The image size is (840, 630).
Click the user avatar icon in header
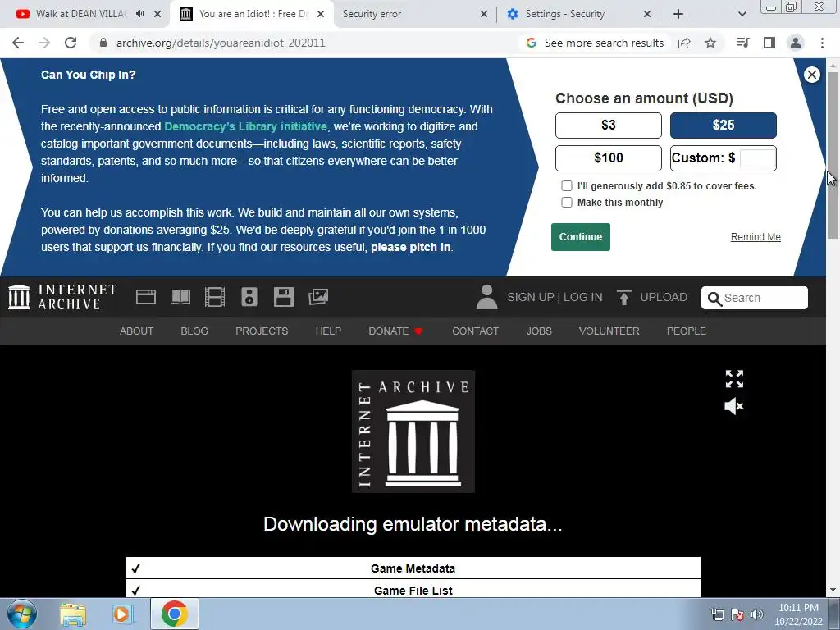pos(487,297)
